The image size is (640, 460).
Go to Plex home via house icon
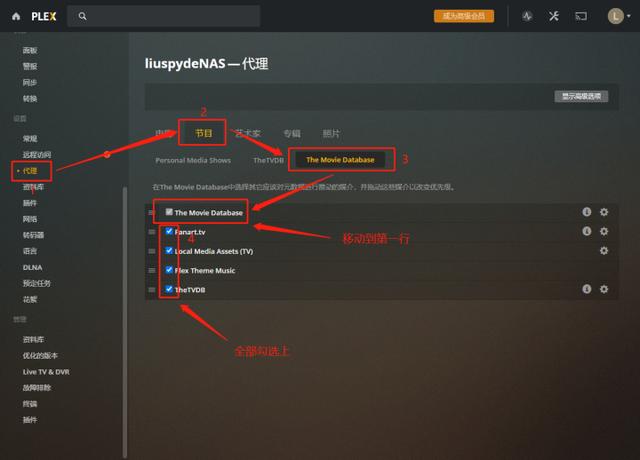pyautogui.click(x=16, y=16)
